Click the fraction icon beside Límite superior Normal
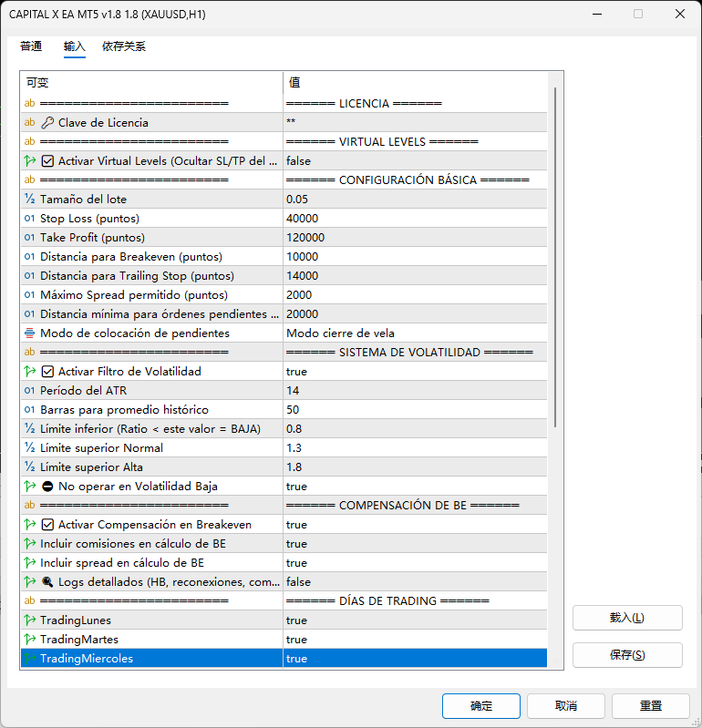702x728 pixels. pyautogui.click(x=30, y=448)
